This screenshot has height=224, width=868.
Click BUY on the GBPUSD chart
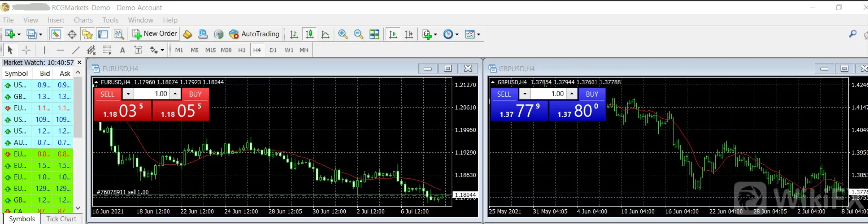point(592,94)
